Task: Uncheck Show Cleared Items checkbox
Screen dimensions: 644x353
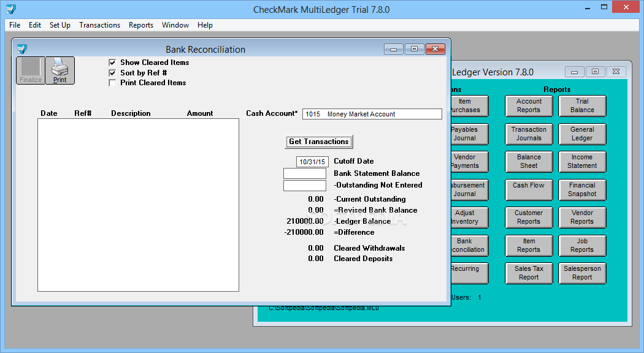Action: 112,63
